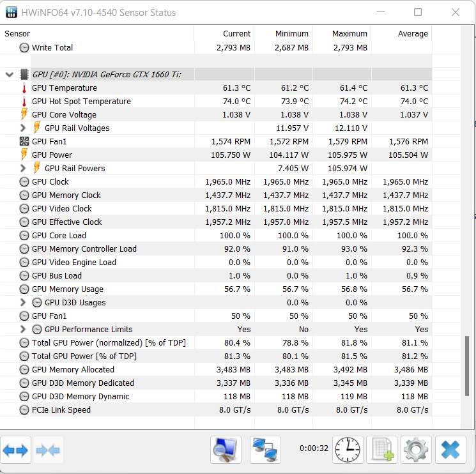Select the Total GPU Power [% of TDP] label

click(x=84, y=356)
